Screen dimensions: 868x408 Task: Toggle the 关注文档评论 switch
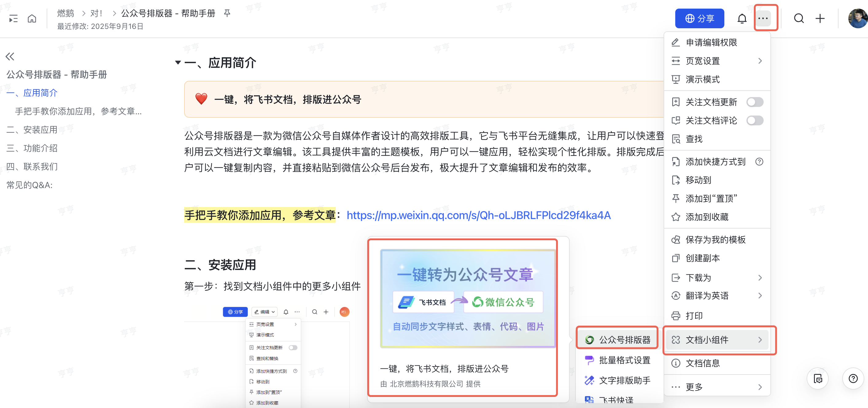754,120
